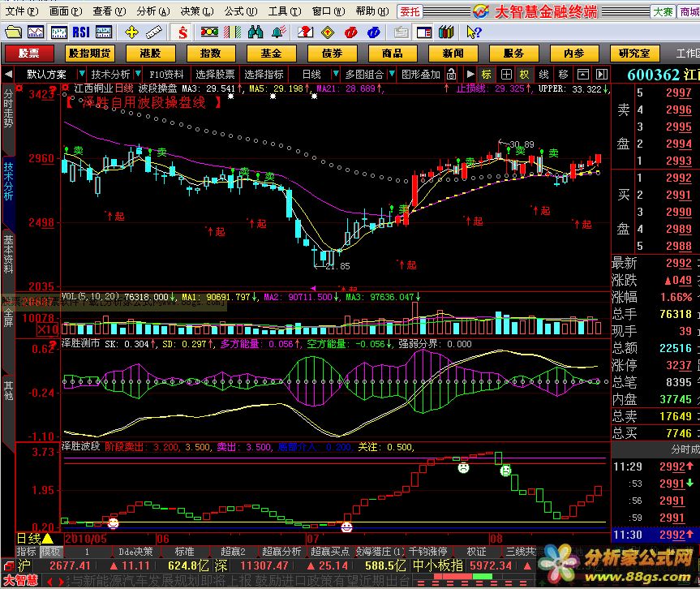Click the RSI indicator toolbar icon

(81, 32)
